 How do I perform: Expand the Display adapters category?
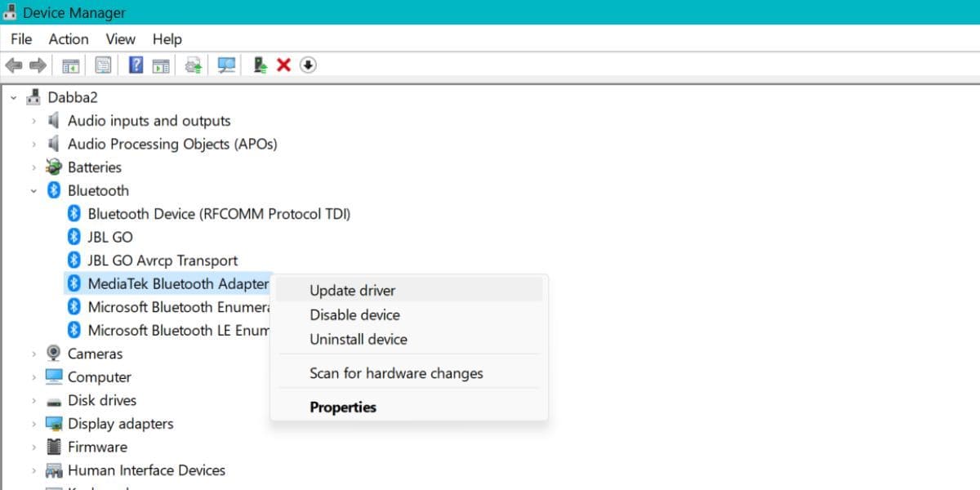coord(33,425)
